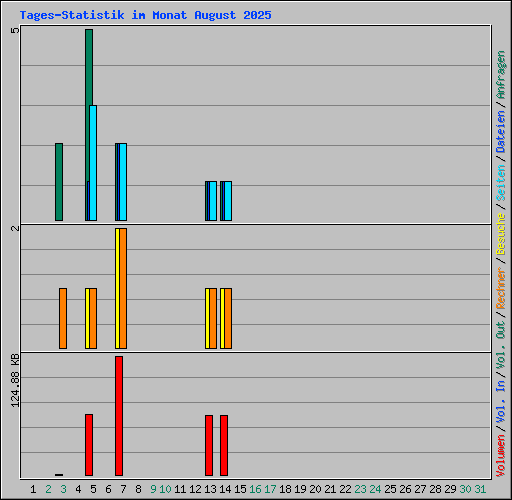Select day 1 on the x-axis
The width and height of the screenshot is (512, 500).
[x=33, y=489]
